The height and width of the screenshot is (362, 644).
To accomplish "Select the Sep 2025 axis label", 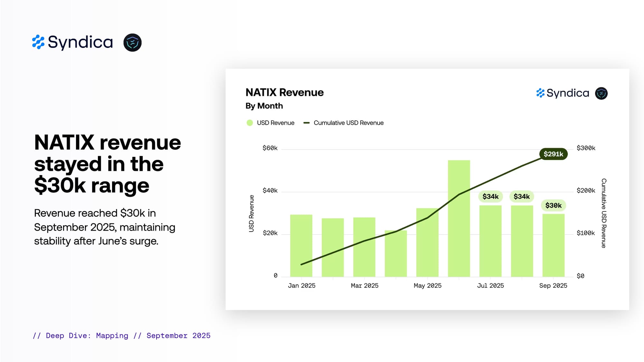I will pos(553,286).
